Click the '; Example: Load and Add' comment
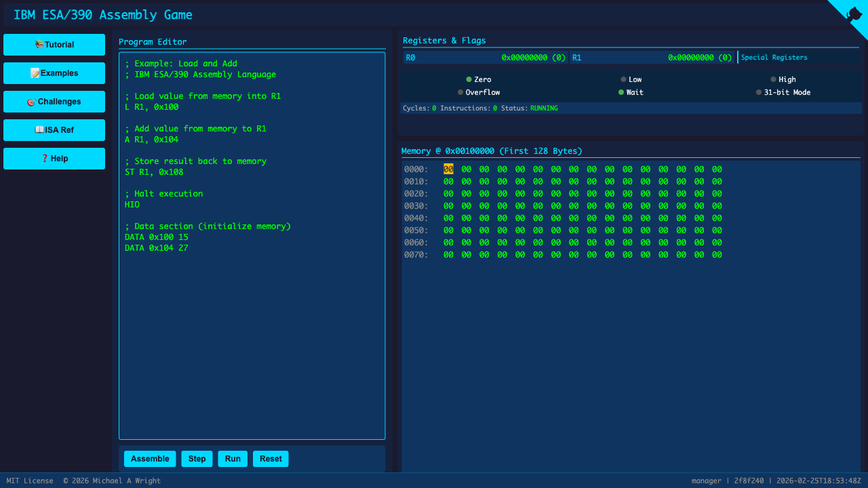 [x=181, y=64]
